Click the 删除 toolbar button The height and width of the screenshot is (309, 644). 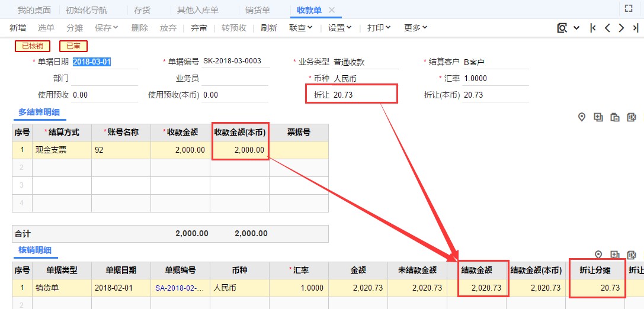click(x=140, y=28)
